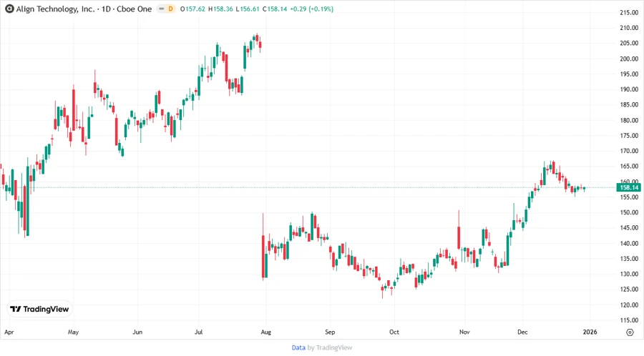This screenshot has height=356, width=644.
Task: Click the low value L156.61
Action: point(248,9)
